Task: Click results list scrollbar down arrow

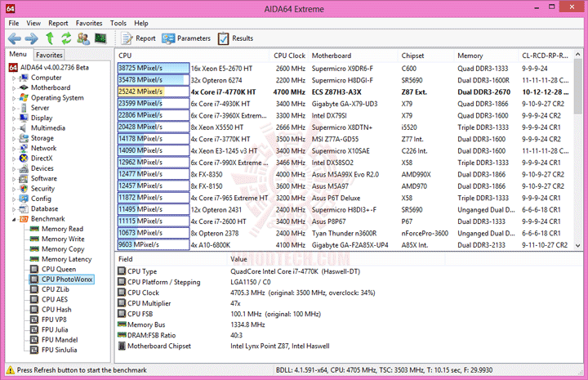Action: pos(577,245)
